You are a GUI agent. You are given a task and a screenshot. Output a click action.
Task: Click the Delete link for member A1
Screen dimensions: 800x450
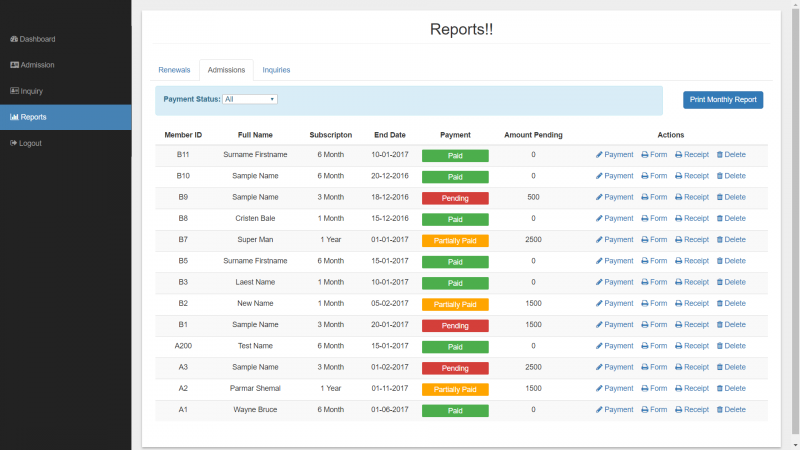tap(731, 410)
